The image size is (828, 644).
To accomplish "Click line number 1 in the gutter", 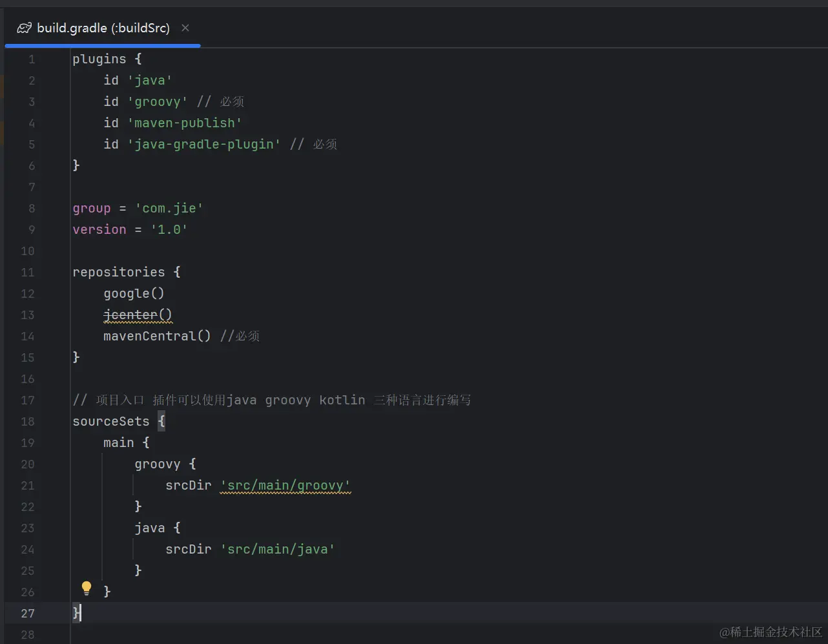I will tap(32, 59).
